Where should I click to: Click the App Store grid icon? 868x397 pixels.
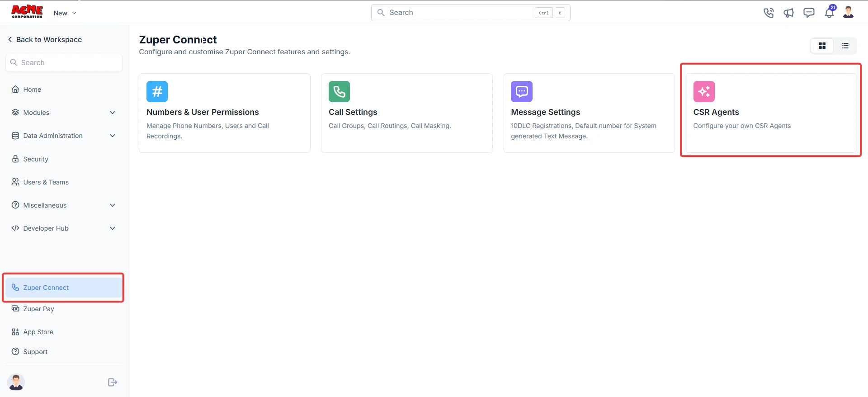pyautogui.click(x=15, y=332)
